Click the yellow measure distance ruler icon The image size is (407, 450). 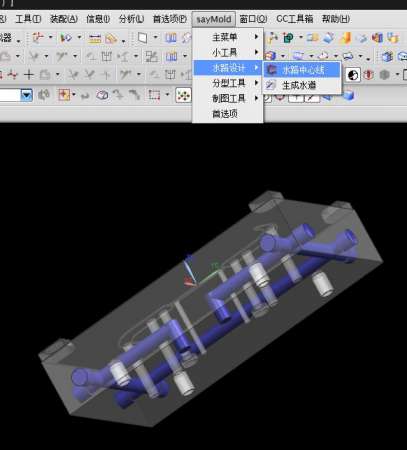(95, 38)
